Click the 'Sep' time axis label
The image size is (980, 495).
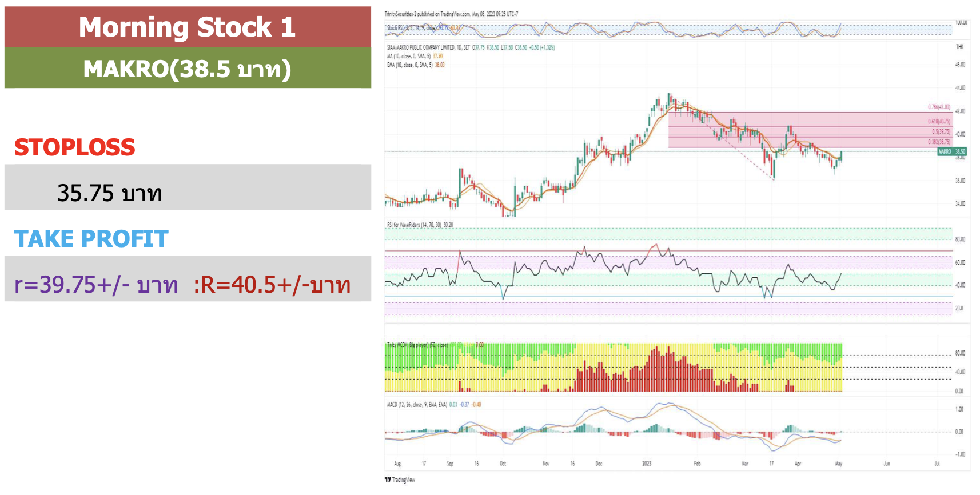click(x=450, y=464)
